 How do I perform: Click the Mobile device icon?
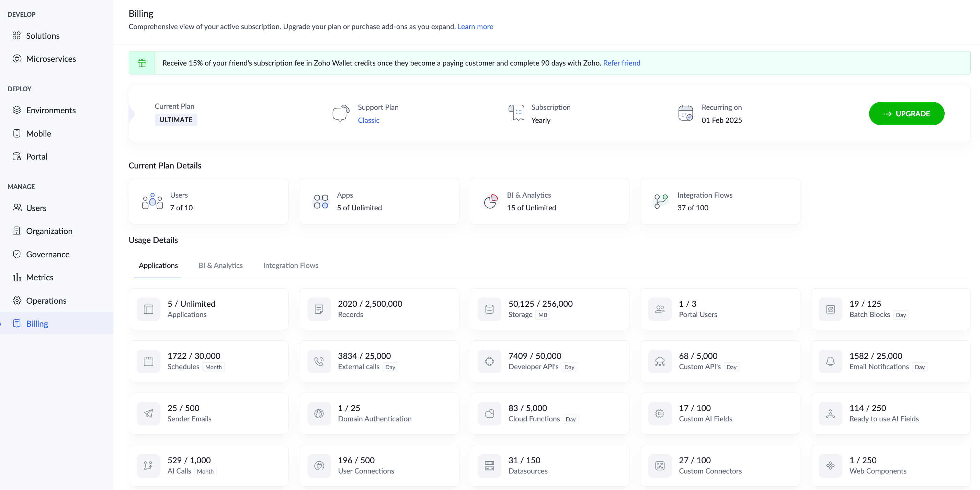[x=16, y=133]
